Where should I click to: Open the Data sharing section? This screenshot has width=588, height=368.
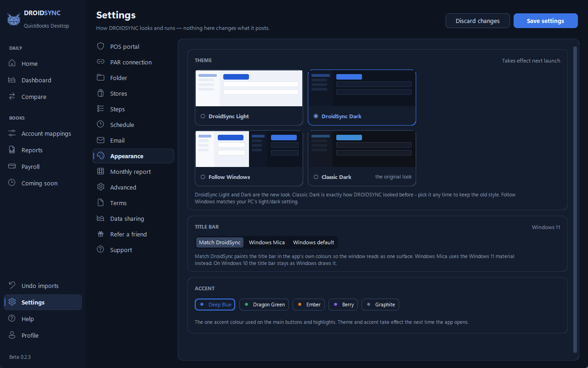click(x=133, y=218)
